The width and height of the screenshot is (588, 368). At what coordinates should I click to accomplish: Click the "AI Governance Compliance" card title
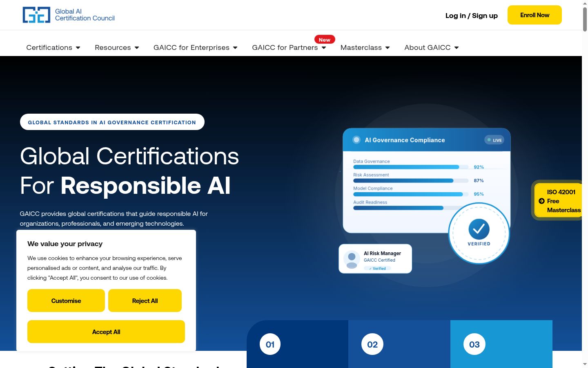[405, 140]
